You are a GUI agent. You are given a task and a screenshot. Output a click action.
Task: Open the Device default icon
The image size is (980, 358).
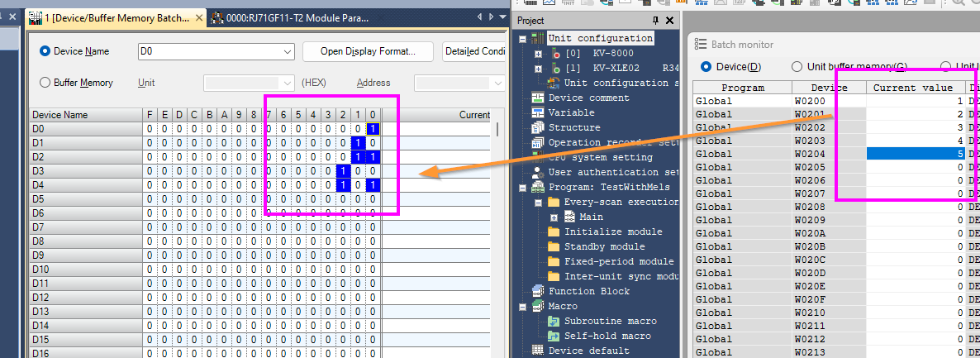click(538, 351)
